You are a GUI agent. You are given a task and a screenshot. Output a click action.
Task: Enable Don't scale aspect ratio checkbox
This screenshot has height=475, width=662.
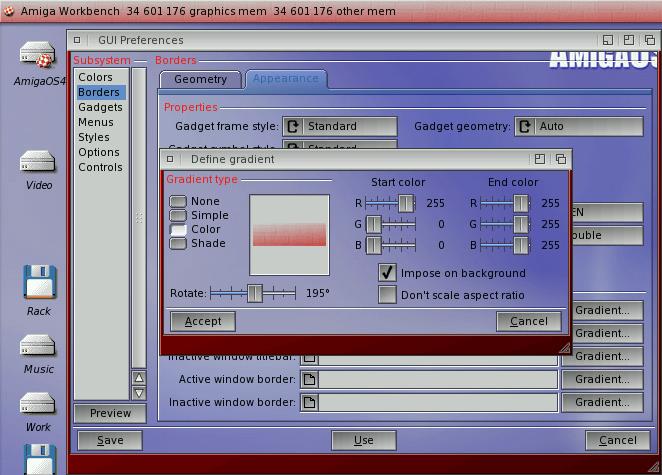(x=387, y=295)
